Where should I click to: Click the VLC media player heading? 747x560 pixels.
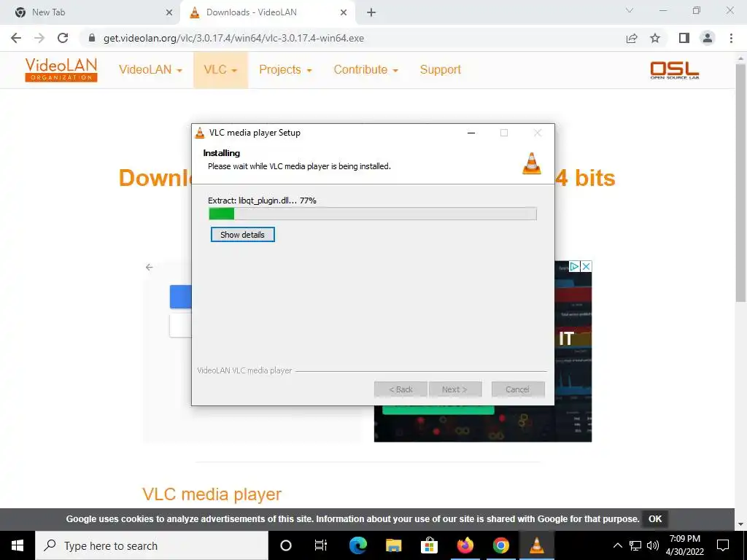212,494
